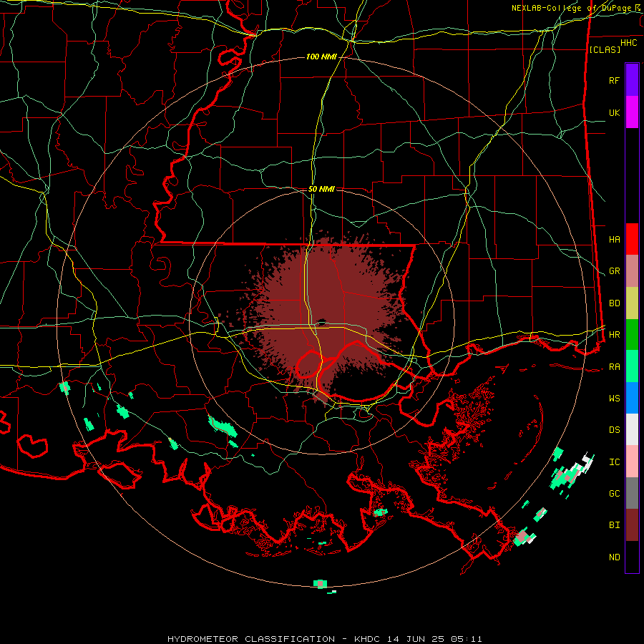Click the IC legend label
Screen dimensions: 644x644
coord(614,462)
